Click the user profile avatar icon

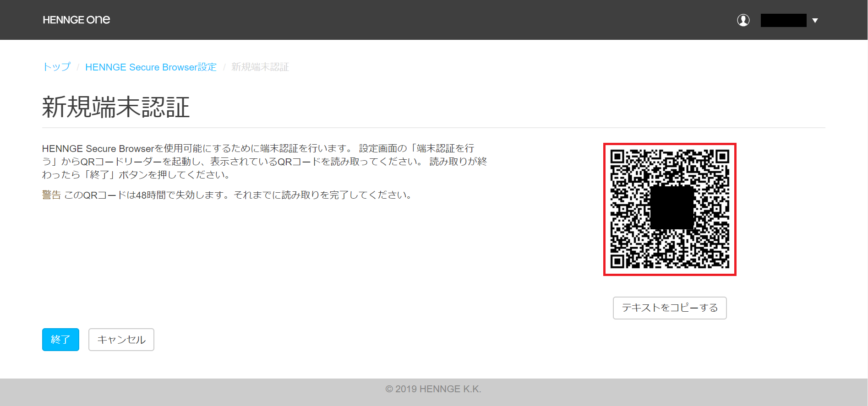click(x=743, y=20)
